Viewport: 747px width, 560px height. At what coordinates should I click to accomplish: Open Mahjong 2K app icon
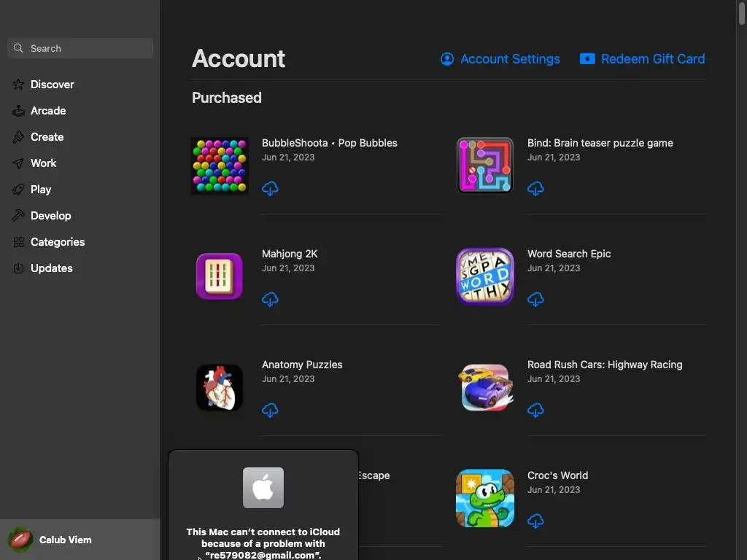(220, 276)
